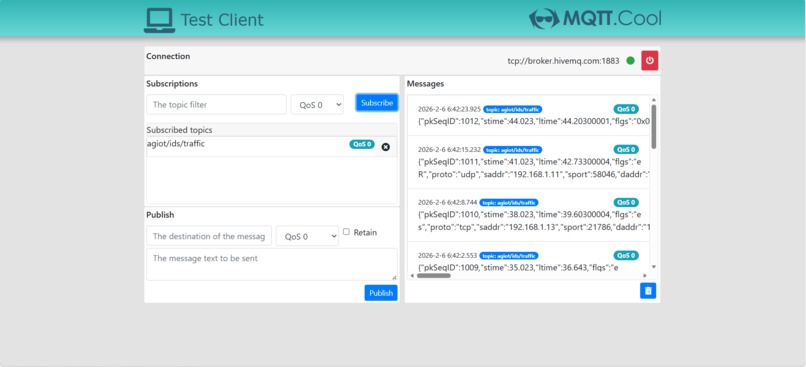
Task: Click the pkSeqID 1012 message text
Action: (x=534, y=122)
